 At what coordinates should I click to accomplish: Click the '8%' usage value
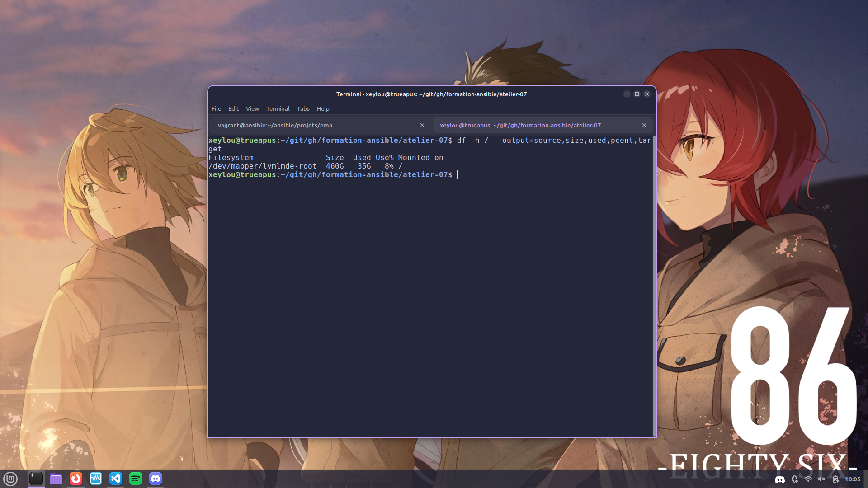click(x=389, y=166)
